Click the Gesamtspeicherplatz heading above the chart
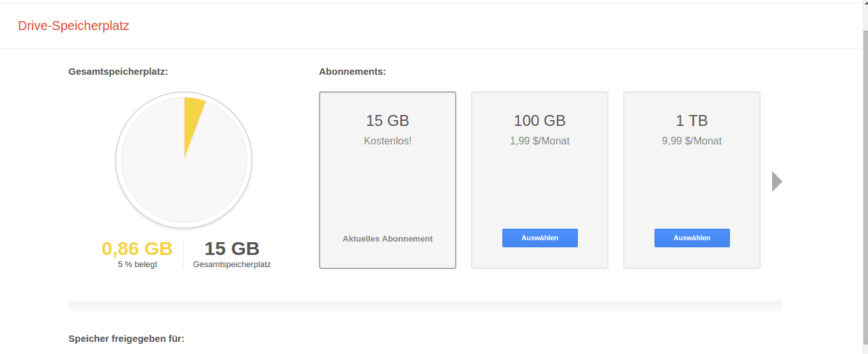The width and height of the screenshot is (868, 354). pyautogui.click(x=118, y=72)
